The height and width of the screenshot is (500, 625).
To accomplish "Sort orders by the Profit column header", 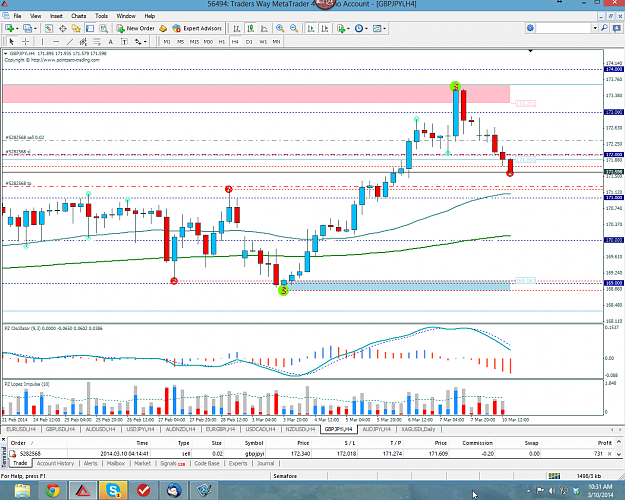I will pyautogui.click(x=604, y=443).
